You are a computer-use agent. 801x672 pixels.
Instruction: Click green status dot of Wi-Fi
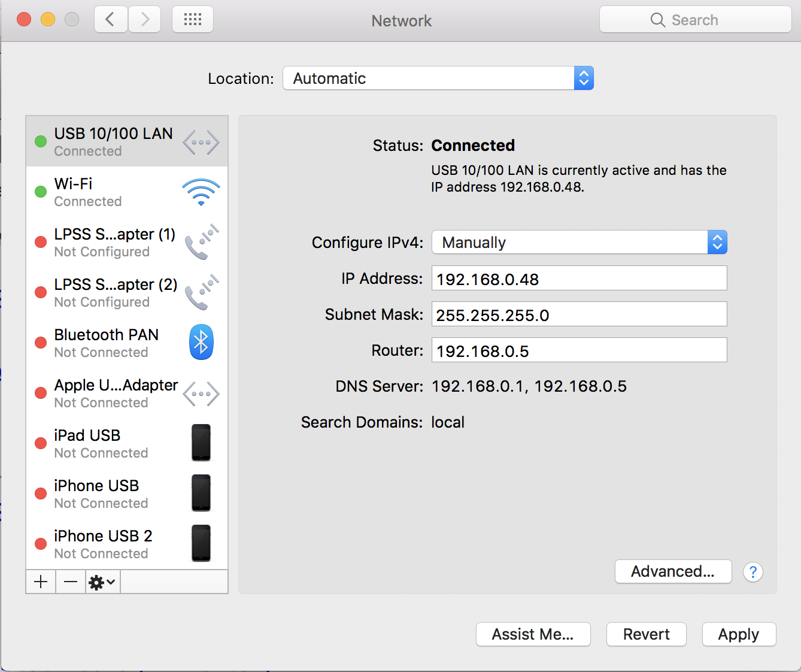click(41, 192)
